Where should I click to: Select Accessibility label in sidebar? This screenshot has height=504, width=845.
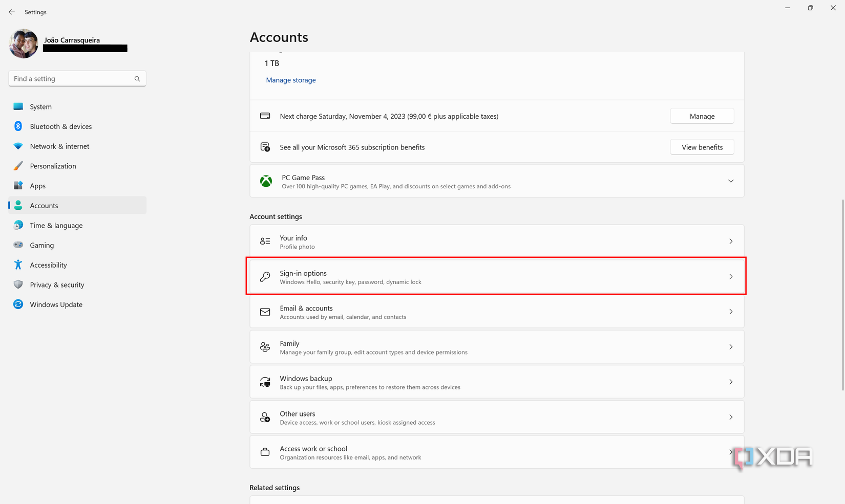(49, 265)
